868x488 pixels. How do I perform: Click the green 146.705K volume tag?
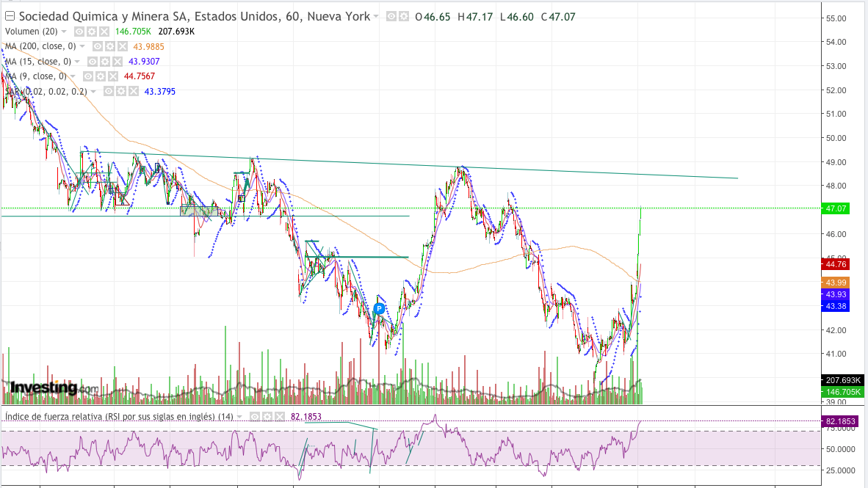[x=842, y=392]
